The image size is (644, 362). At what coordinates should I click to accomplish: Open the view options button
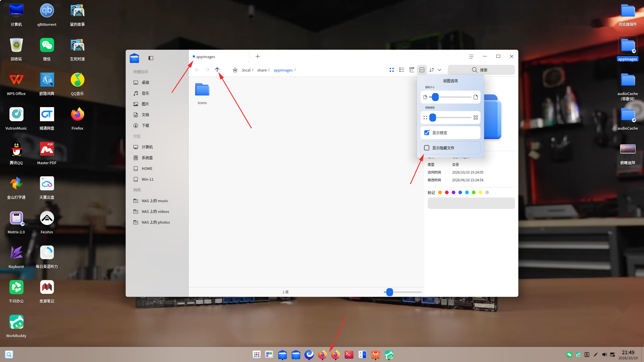pyautogui.click(x=422, y=70)
